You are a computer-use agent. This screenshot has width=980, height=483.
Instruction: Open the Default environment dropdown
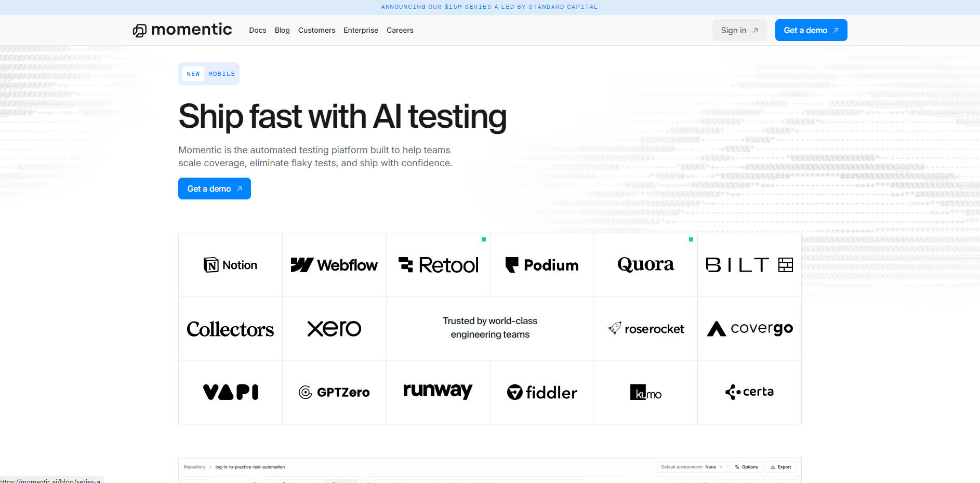[x=692, y=467]
